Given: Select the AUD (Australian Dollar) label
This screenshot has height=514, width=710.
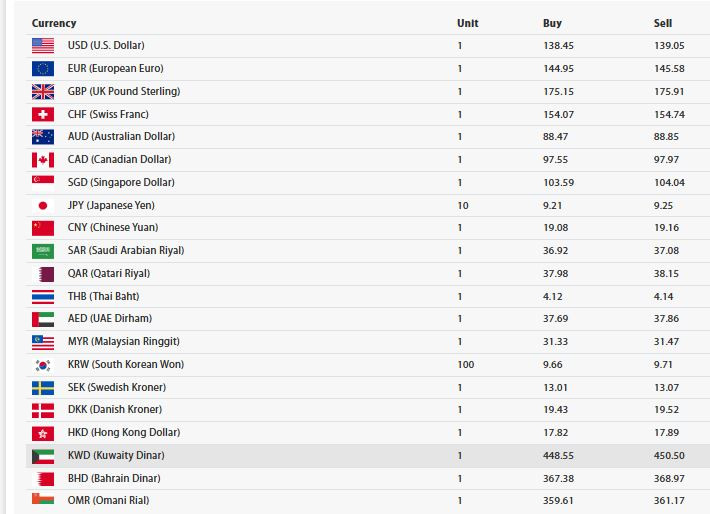Looking at the screenshot, I should 121,137.
